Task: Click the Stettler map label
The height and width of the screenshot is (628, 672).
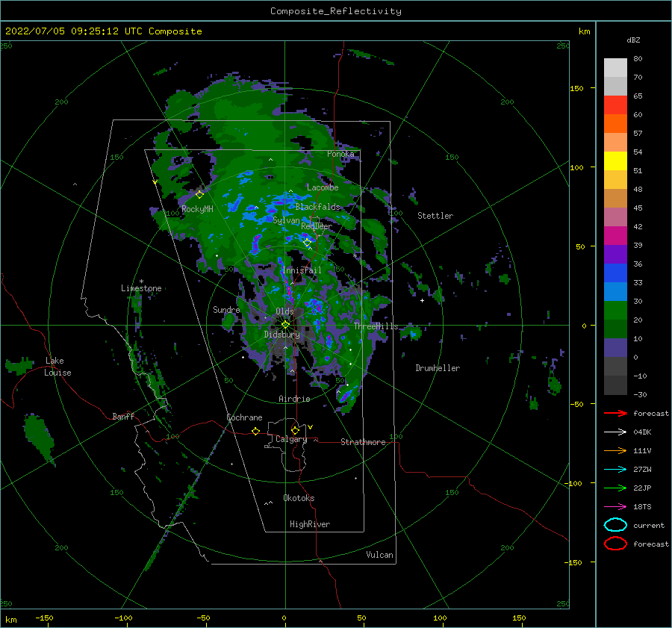Action: 435,216
